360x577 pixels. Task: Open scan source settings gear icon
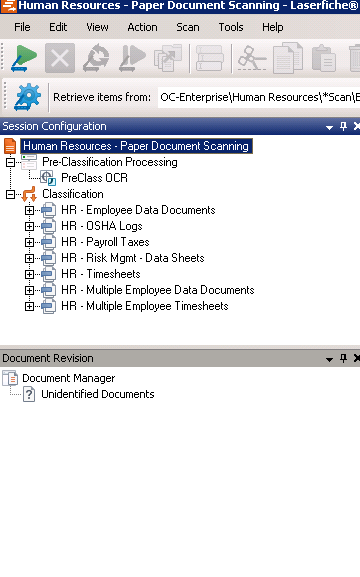pos(28,97)
